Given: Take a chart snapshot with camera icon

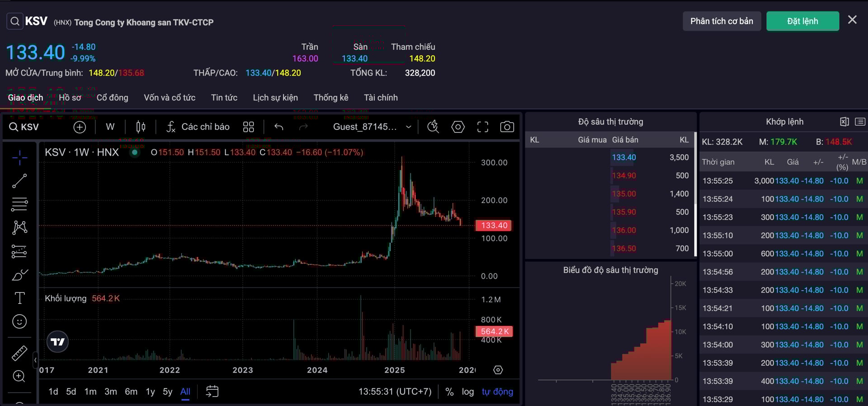Looking at the screenshot, I should pos(507,127).
